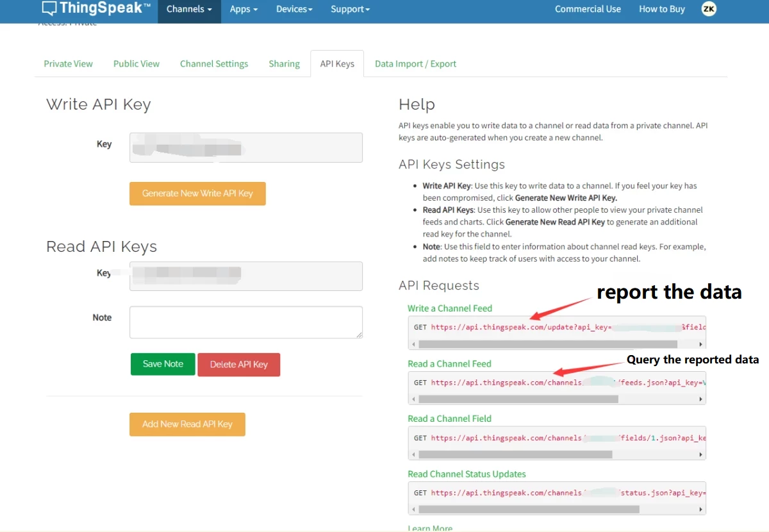Select the API Keys tab
Viewport: 769px width, 532px height.
(337, 63)
